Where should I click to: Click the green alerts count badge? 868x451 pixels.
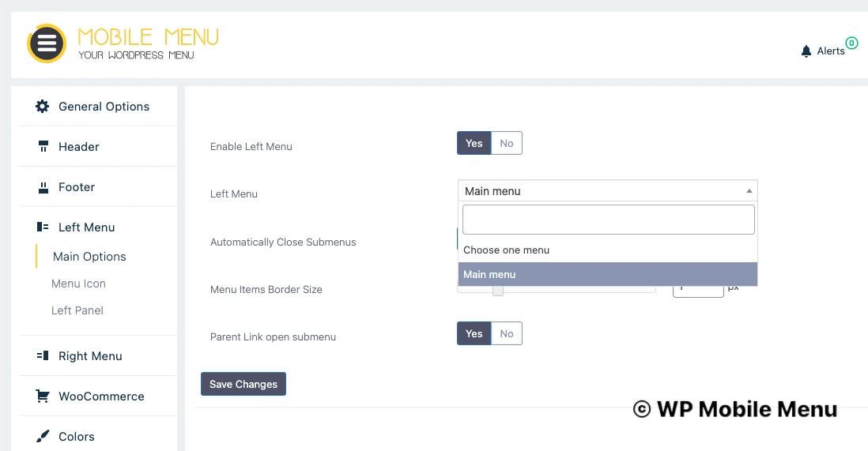pos(851,43)
